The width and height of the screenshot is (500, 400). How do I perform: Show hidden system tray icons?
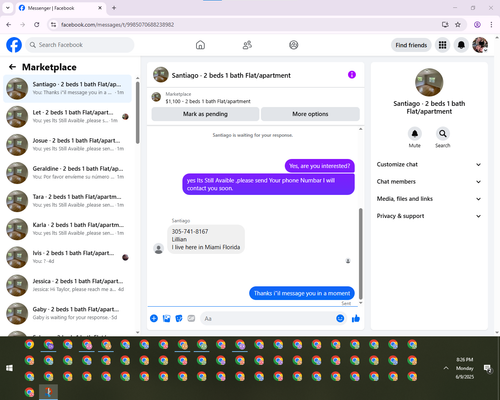[x=446, y=368]
